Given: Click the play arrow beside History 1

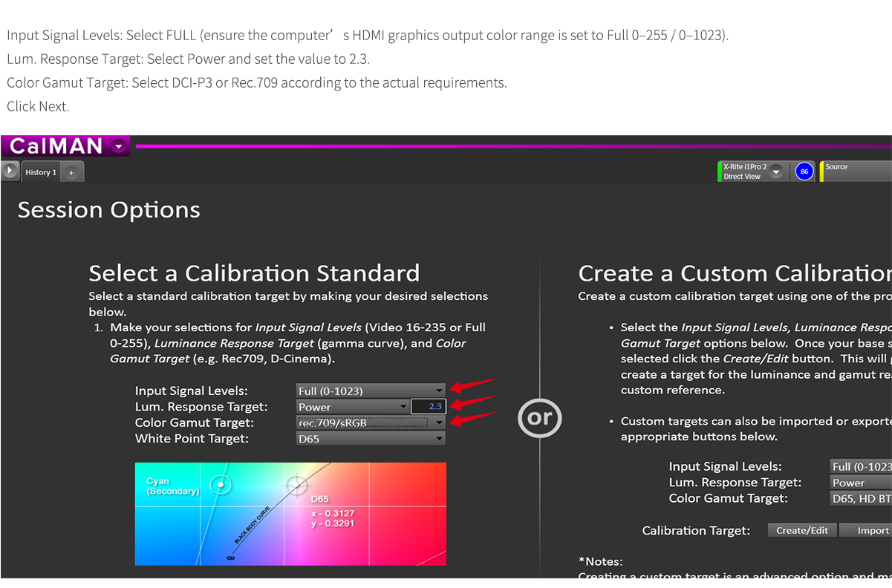Looking at the screenshot, I should tap(10, 171).
